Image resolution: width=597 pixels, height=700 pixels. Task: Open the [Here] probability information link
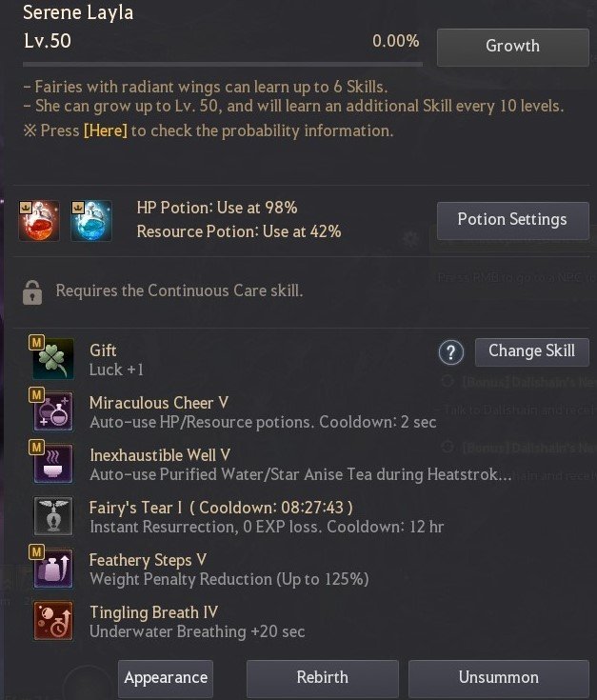tap(106, 130)
